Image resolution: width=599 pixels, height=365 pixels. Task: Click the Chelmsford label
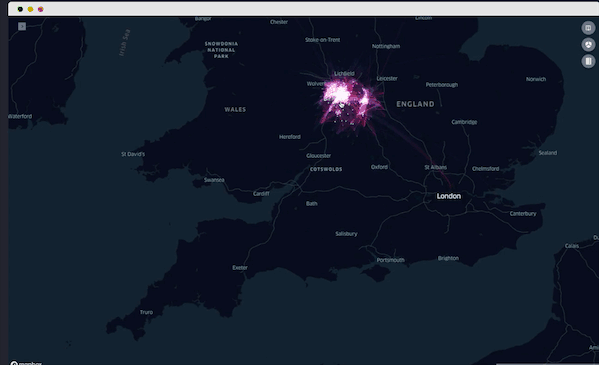485,169
